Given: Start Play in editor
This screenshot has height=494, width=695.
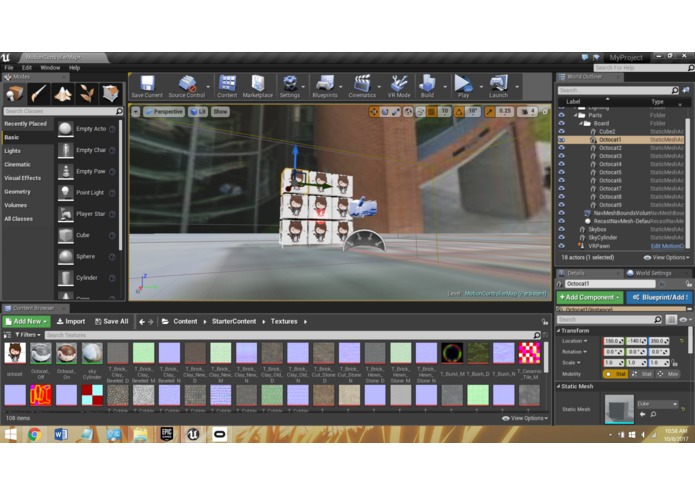Looking at the screenshot, I should coord(463,86).
